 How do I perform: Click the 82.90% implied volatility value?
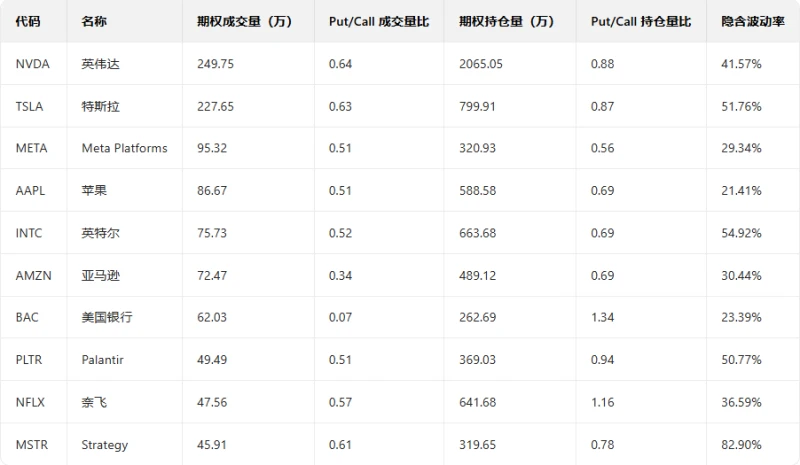click(x=741, y=444)
